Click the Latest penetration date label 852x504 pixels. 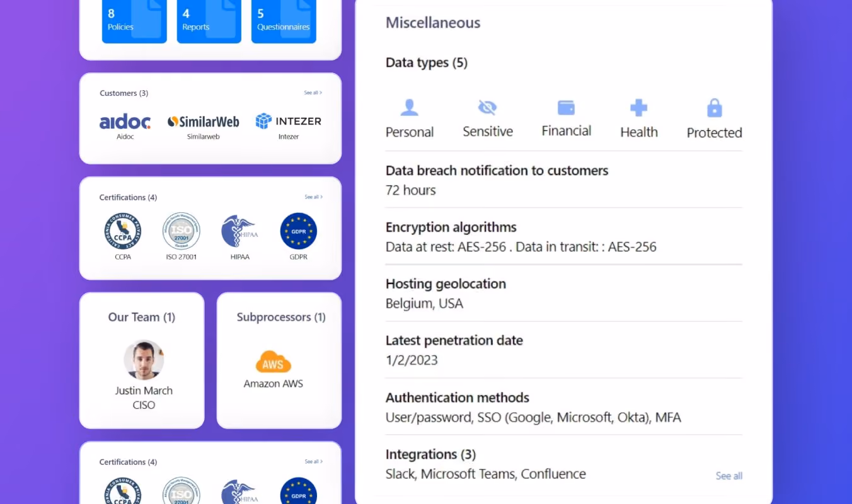(454, 341)
